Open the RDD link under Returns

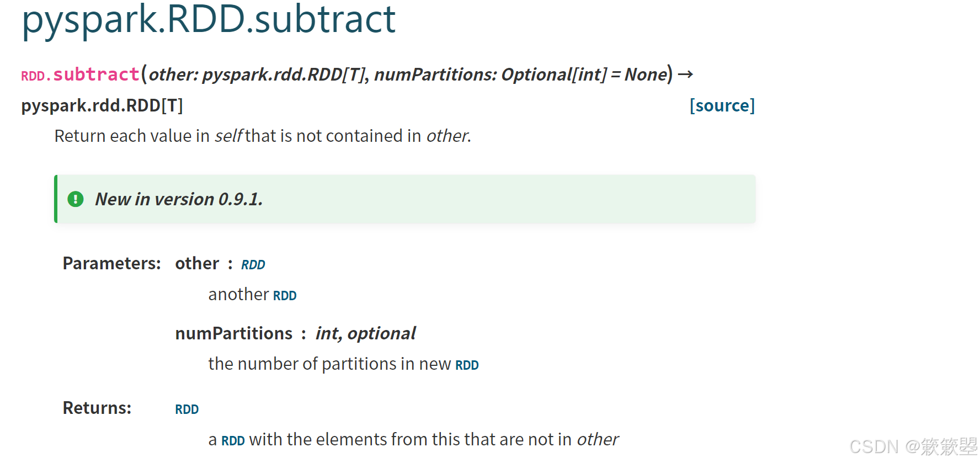click(187, 409)
